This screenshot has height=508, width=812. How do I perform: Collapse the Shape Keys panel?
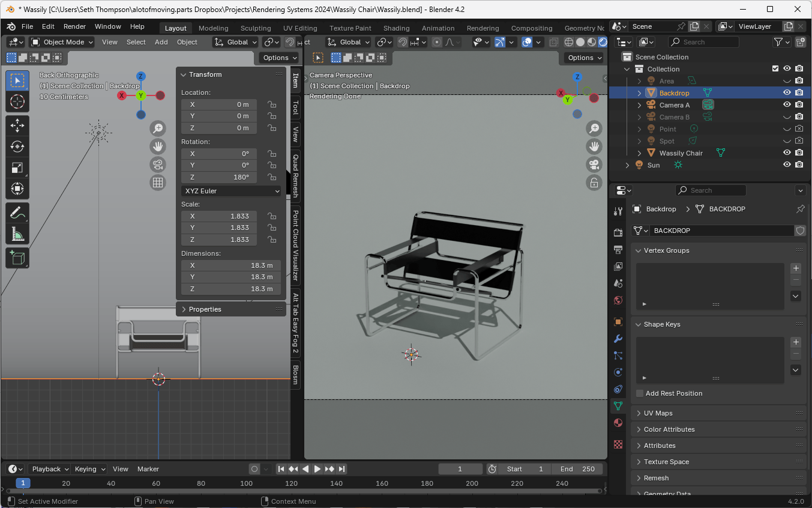pos(639,324)
